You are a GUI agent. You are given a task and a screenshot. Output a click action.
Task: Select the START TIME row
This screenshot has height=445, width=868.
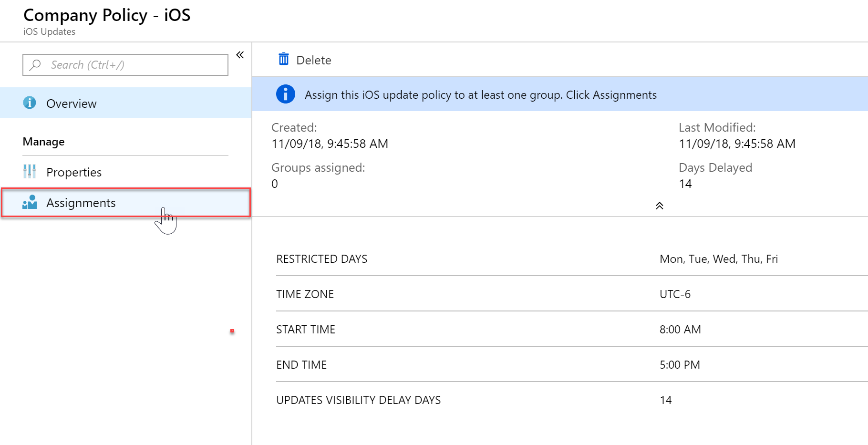[x=572, y=329]
